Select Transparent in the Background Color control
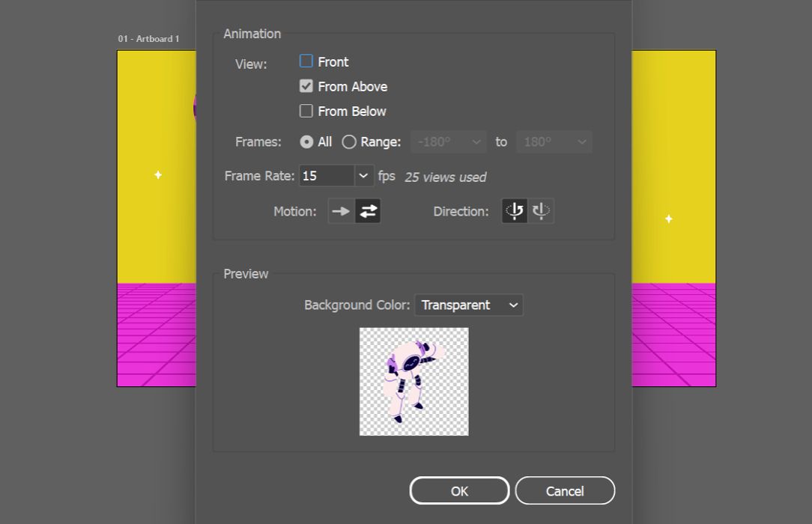Screen dimensions: 812x524 pos(460,305)
